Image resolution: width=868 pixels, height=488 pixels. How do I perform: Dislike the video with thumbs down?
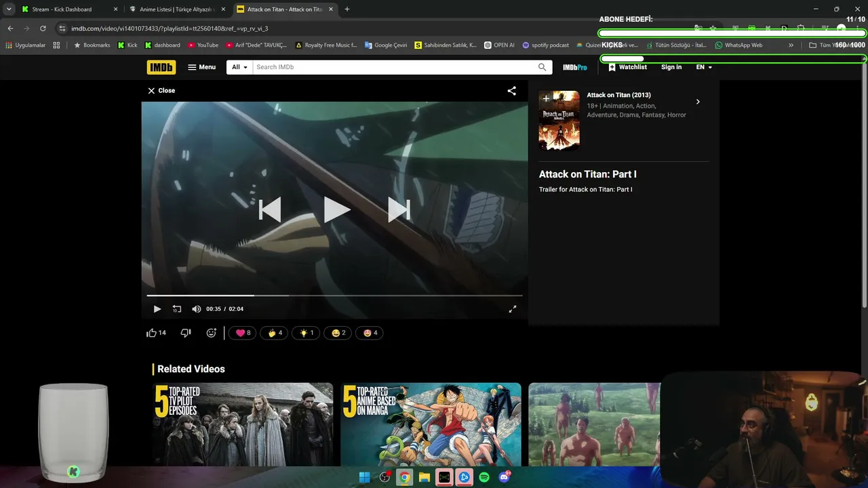coord(186,333)
